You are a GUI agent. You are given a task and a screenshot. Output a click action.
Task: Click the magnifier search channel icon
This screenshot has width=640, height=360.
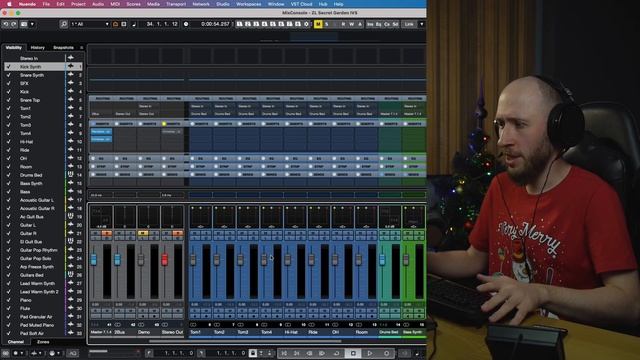64,24
